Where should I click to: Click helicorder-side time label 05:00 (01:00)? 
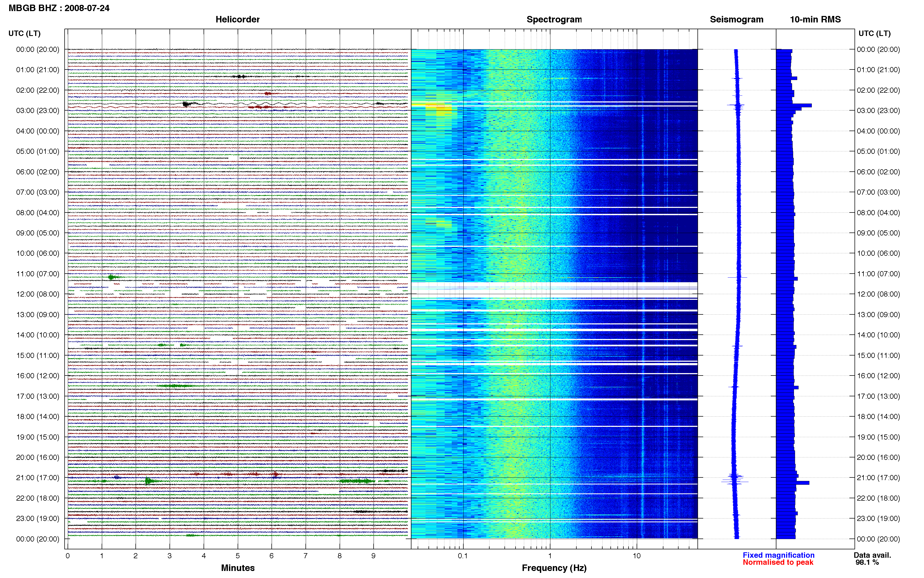(x=38, y=151)
